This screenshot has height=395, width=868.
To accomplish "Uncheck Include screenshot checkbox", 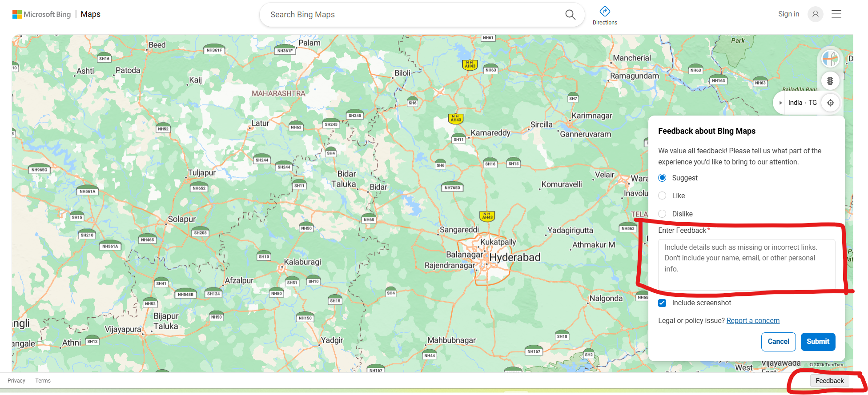I will [x=662, y=303].
